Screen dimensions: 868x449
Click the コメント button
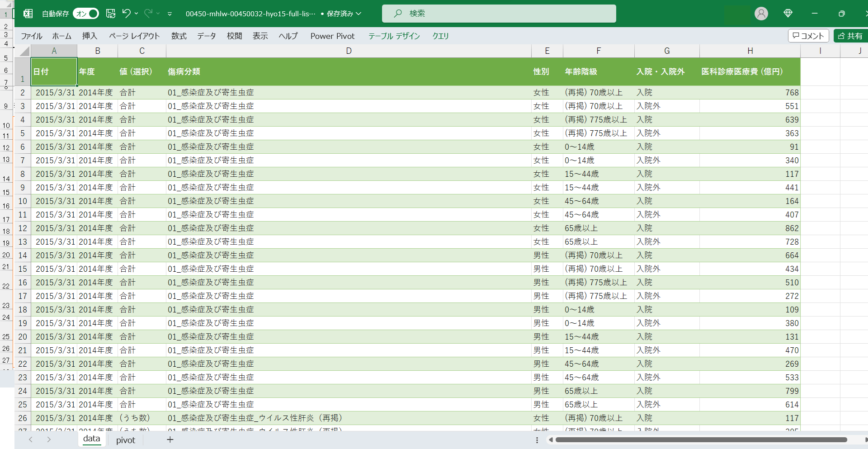tap(808, 36)
